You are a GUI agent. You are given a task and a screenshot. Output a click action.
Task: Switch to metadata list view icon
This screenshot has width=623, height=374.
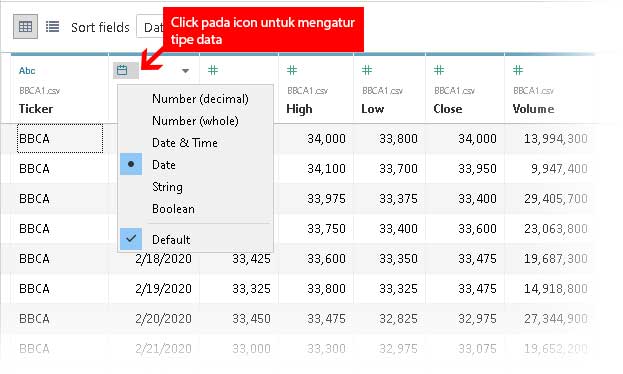click(x=52, y=27)
